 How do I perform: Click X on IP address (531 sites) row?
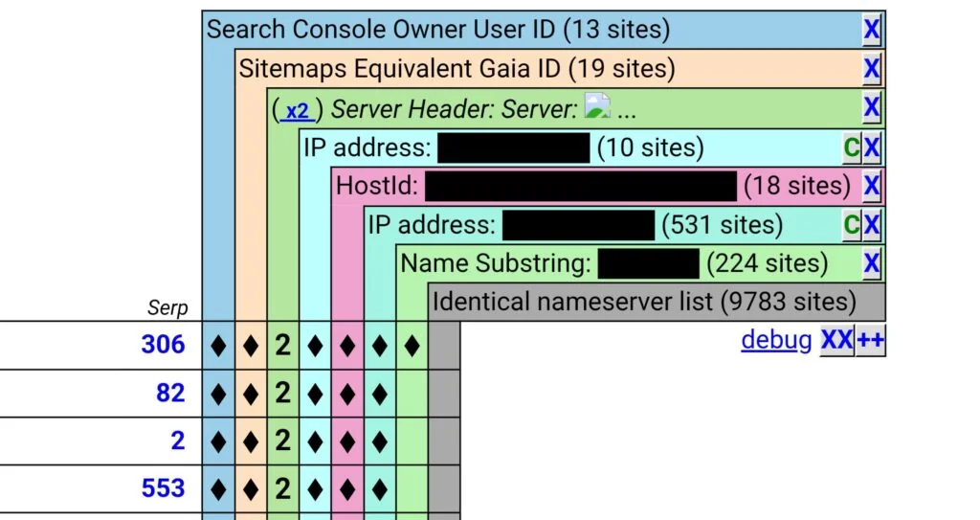tap(871, 225)
